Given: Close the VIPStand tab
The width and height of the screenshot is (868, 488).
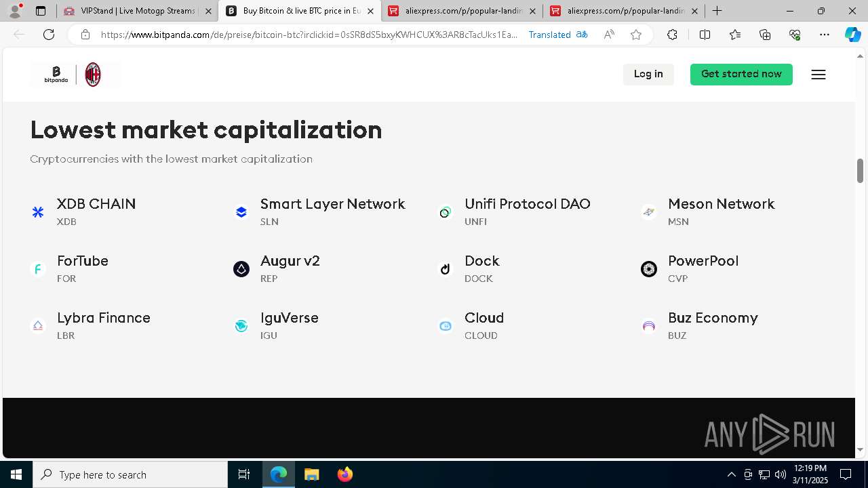Looking at the screenshot, I should [208, 11].
